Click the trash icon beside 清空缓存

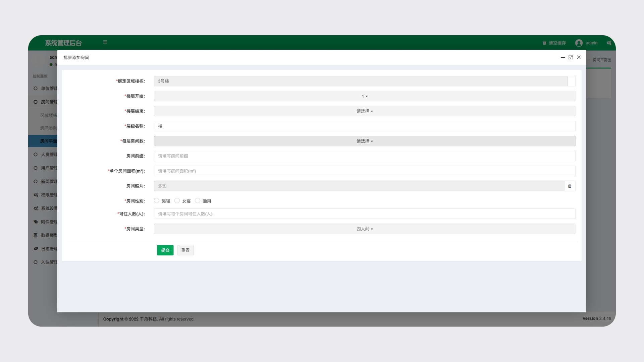point(544,43)
